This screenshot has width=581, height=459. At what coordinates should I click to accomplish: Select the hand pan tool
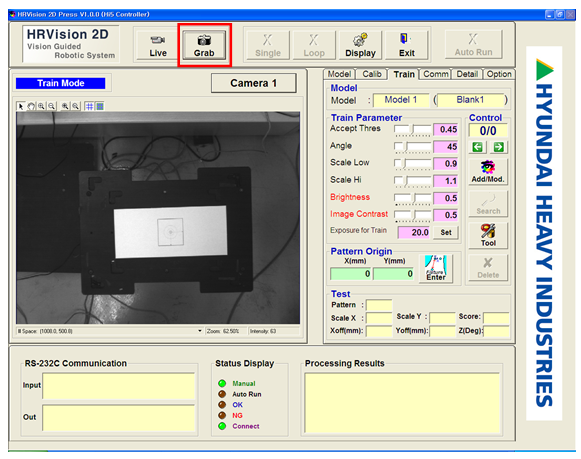pyautogui.click(x=31, y=106)
